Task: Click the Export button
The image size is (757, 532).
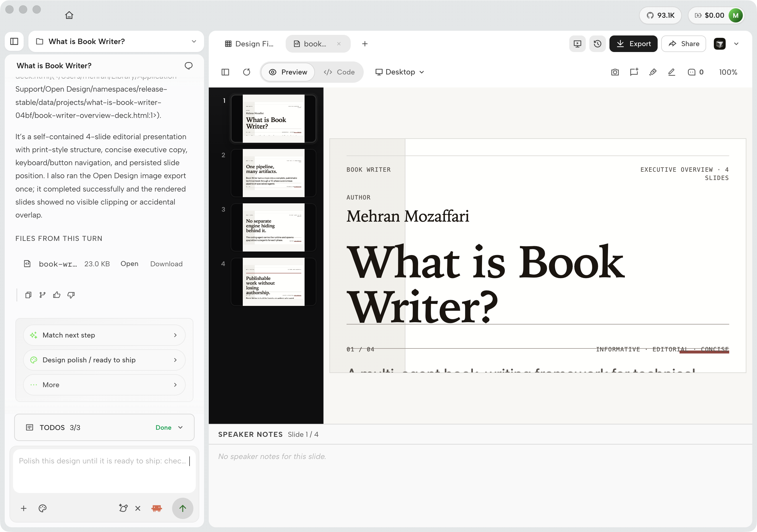Action: [x=633, y=44]
